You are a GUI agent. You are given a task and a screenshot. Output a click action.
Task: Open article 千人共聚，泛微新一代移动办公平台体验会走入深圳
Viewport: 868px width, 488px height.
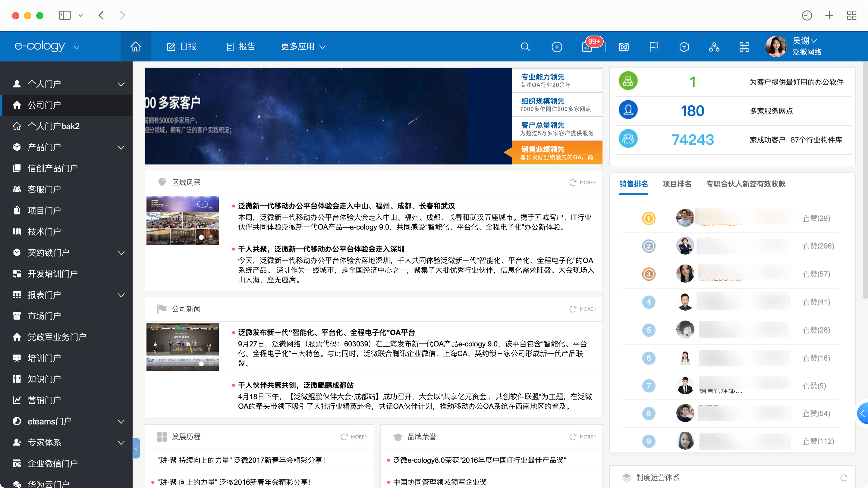pyautogui.click(x=321, y=249)
